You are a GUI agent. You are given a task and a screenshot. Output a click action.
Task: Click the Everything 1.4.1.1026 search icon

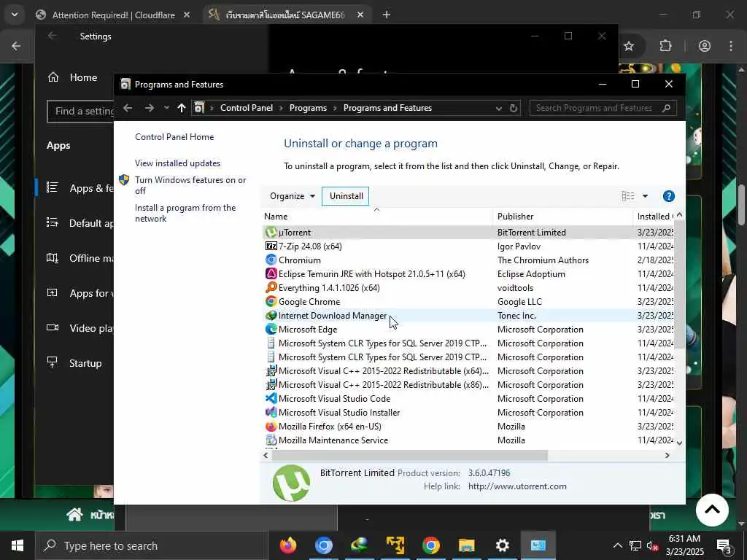[x=271, y=287]
